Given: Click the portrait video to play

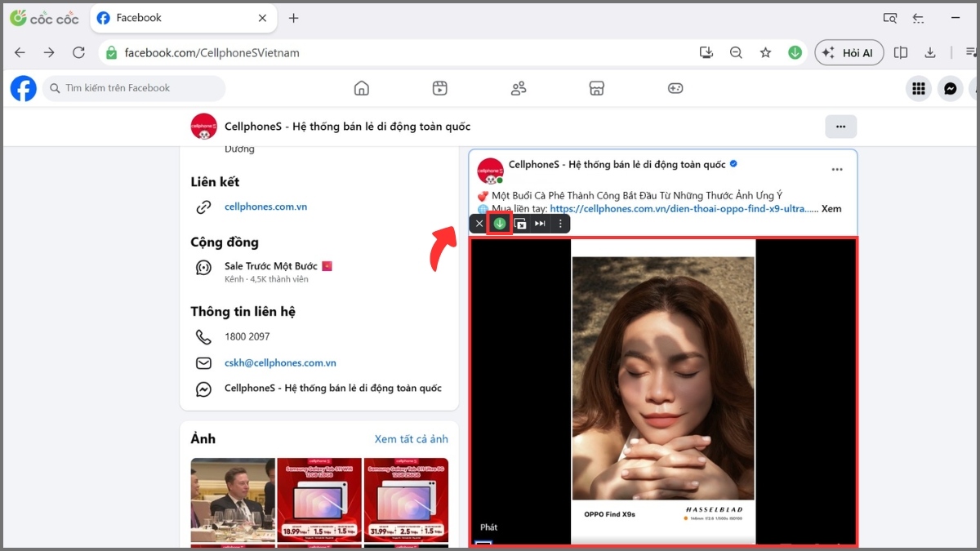Looking at the screenshot, I should coord(663,392).
